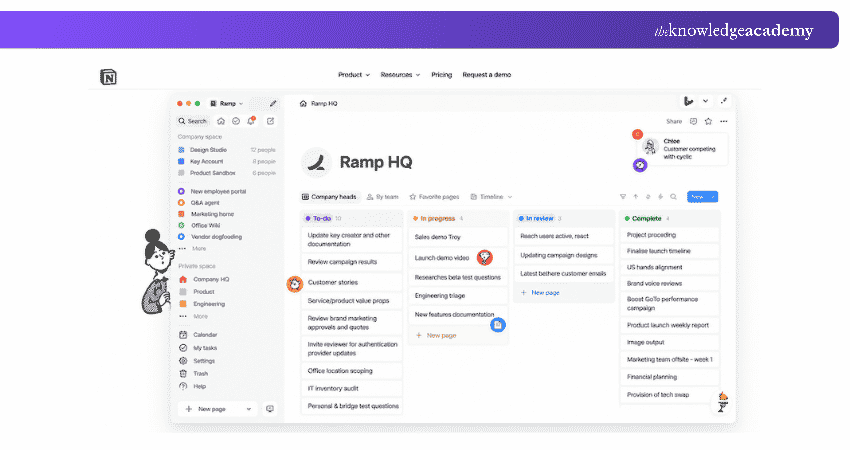The image size is (850, 450).
Task: Click the compose pencil icon in sidebar
Action: click(x=273, y=104)
